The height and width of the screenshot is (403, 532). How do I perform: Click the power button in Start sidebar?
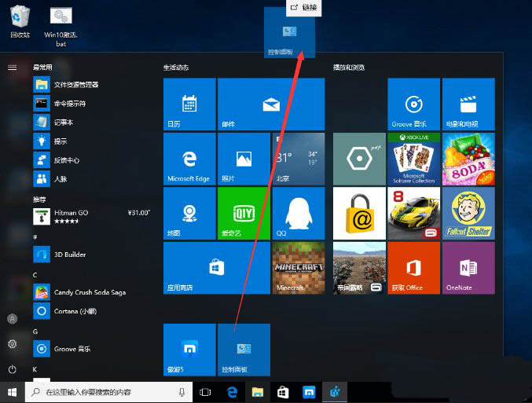click(12, 369)
